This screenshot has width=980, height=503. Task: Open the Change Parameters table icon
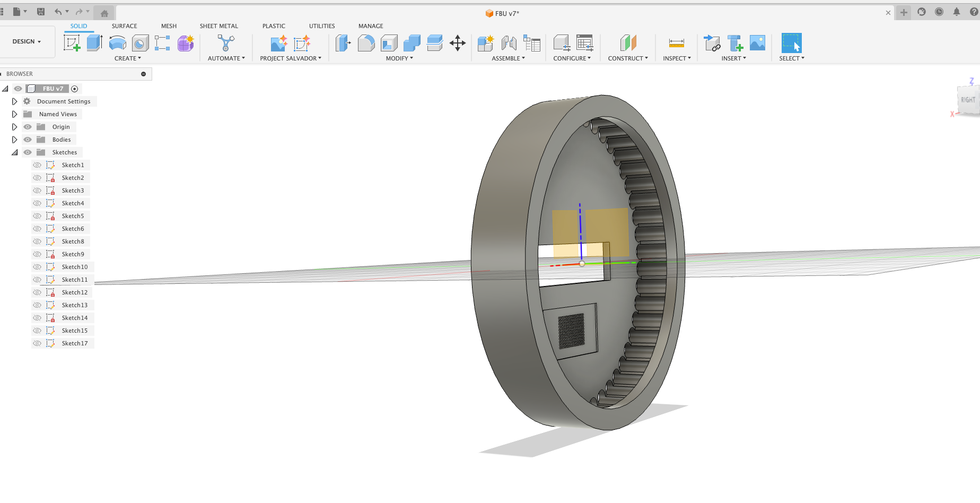coord(585,43)
